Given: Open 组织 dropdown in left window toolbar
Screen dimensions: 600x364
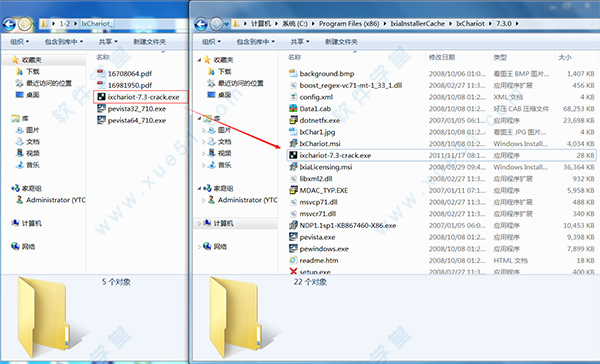Looking at the screenshot, I should (20, 41).
